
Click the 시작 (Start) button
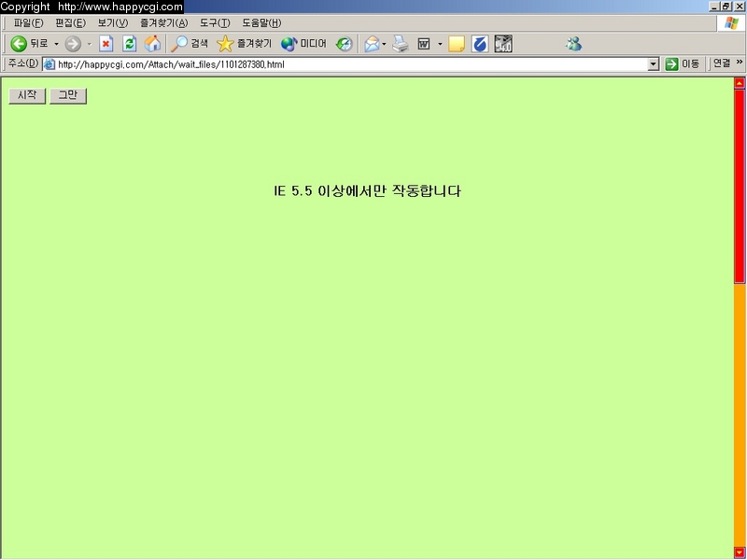pyautogui.click(x=27, y=96)
